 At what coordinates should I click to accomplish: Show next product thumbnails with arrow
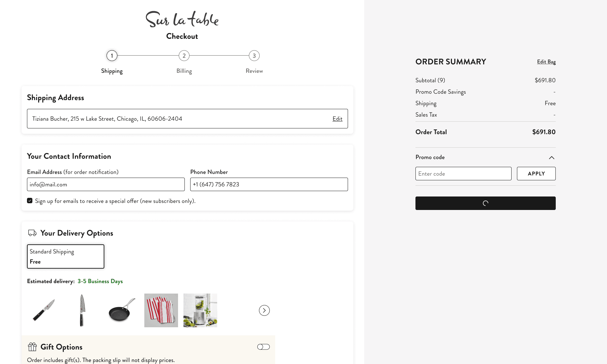(264, 310)
